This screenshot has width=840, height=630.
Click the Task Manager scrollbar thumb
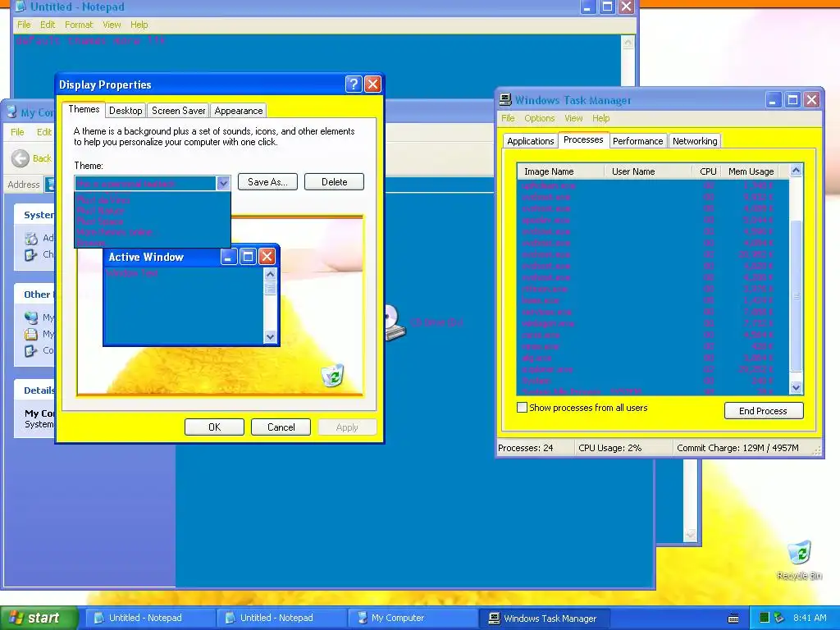pyautogui.click(x=796, y=295)
